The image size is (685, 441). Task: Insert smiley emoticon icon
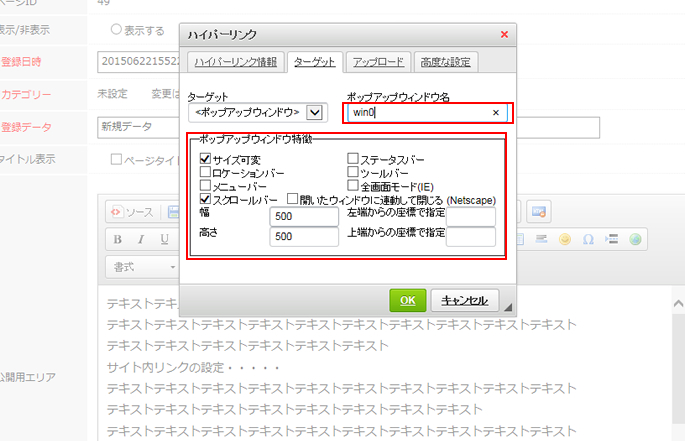point(565,240)
